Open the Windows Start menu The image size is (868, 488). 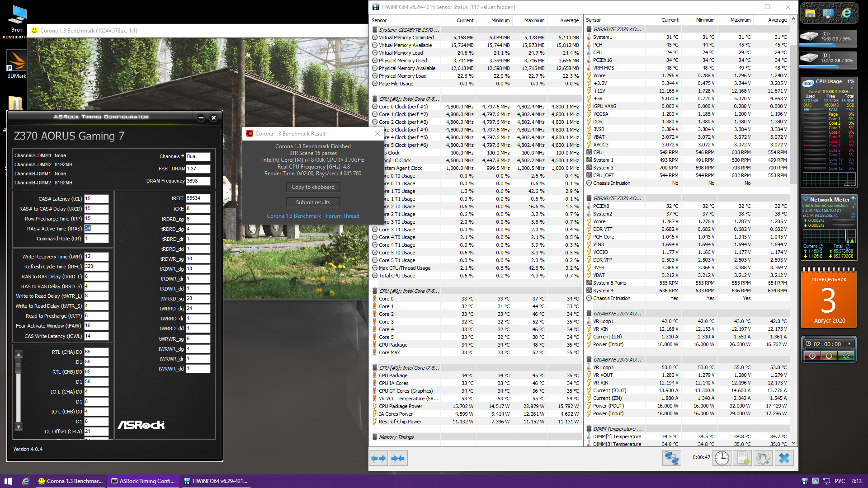click(x=8, y=481)
